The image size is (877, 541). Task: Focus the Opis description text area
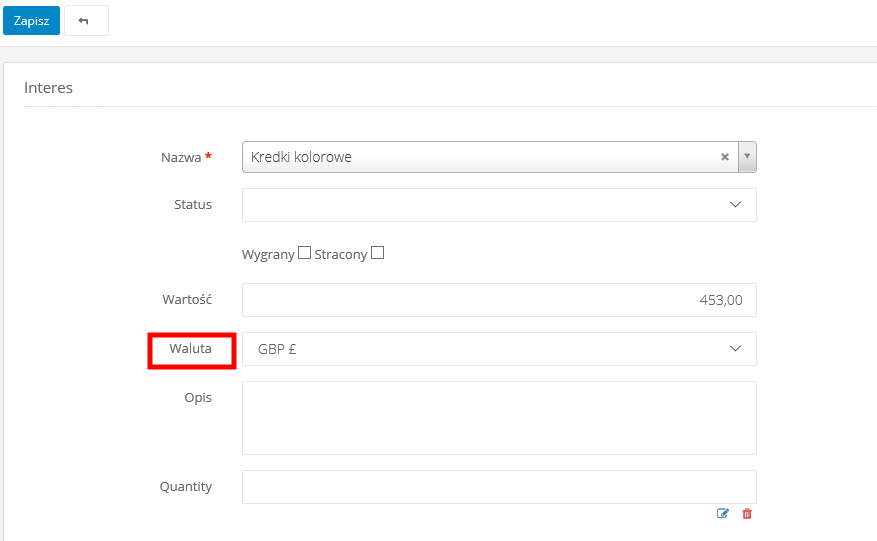498,417
